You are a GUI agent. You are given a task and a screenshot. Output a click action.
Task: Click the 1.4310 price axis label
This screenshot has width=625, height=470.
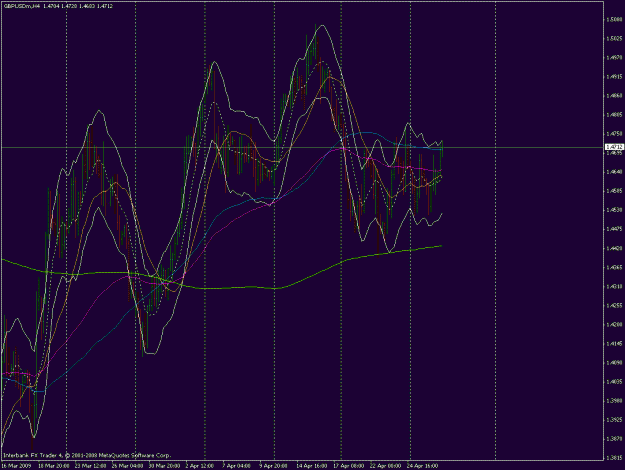(614, 287)
